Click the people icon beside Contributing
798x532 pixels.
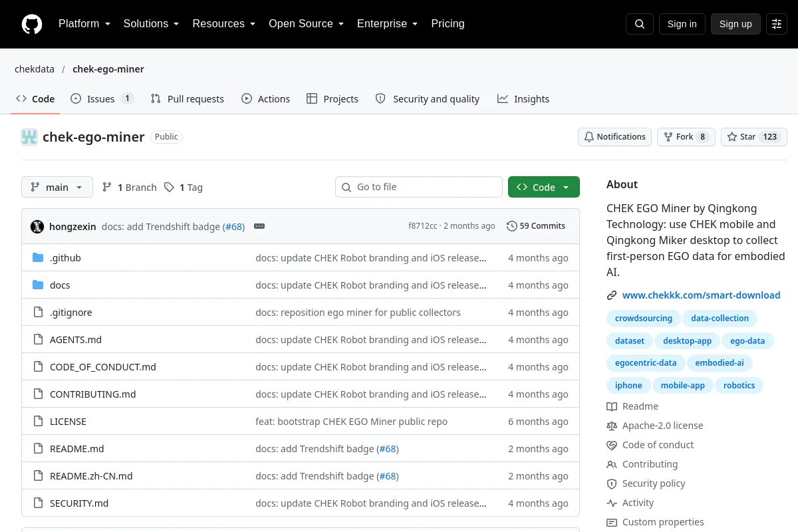point(612,464)
